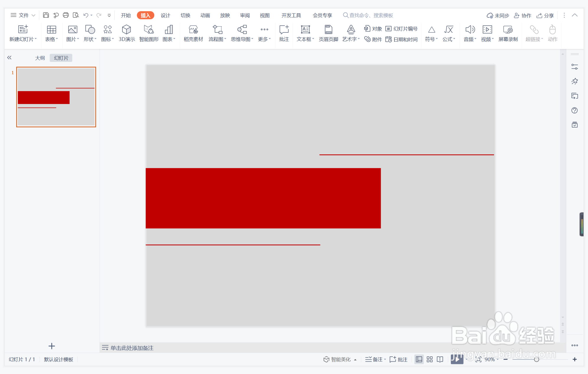Open the zoom percentage 90% dropdown
The height and width of the screenshot is (374, 588).
pos(492,359)
